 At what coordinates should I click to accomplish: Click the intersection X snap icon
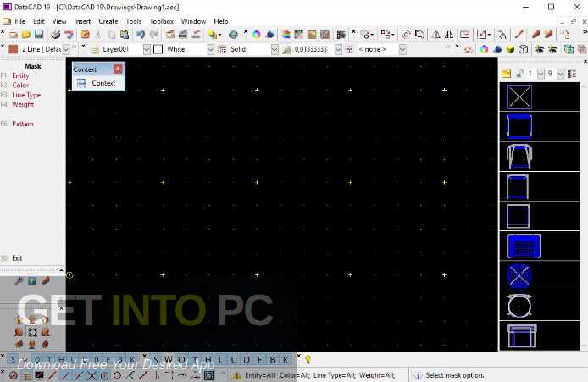92,375
